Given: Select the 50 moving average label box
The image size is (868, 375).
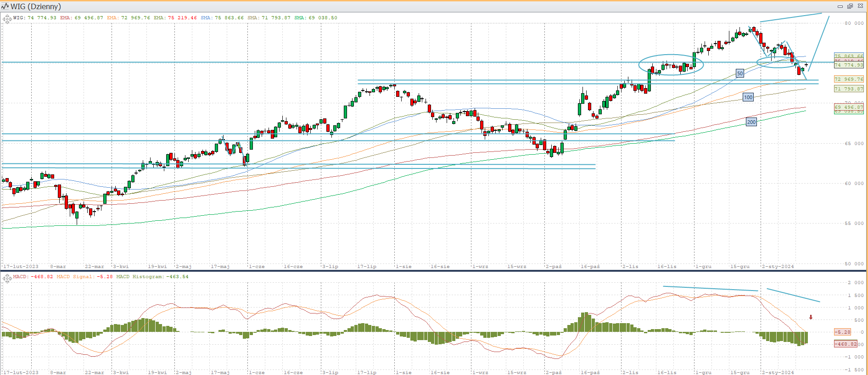Looking at the screenshot, I should (x=739, y=73).
